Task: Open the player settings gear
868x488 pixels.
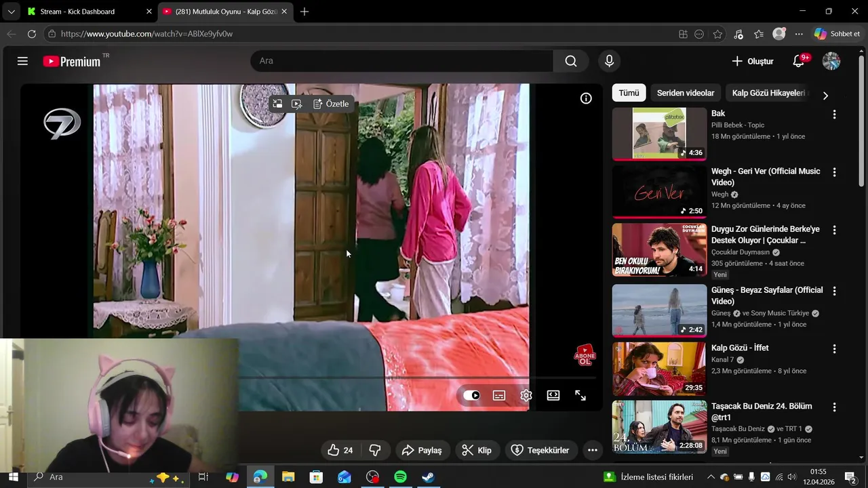Action: click(x=526, y=395)
